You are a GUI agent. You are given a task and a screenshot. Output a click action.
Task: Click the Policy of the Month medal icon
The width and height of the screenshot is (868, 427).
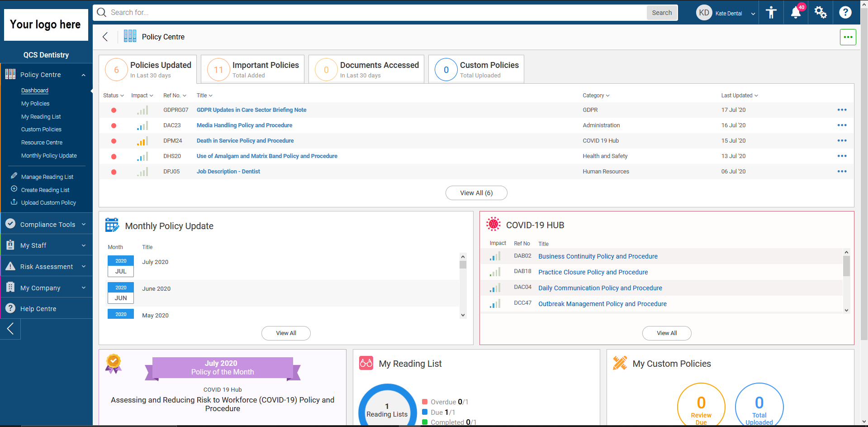click(113, 364)
